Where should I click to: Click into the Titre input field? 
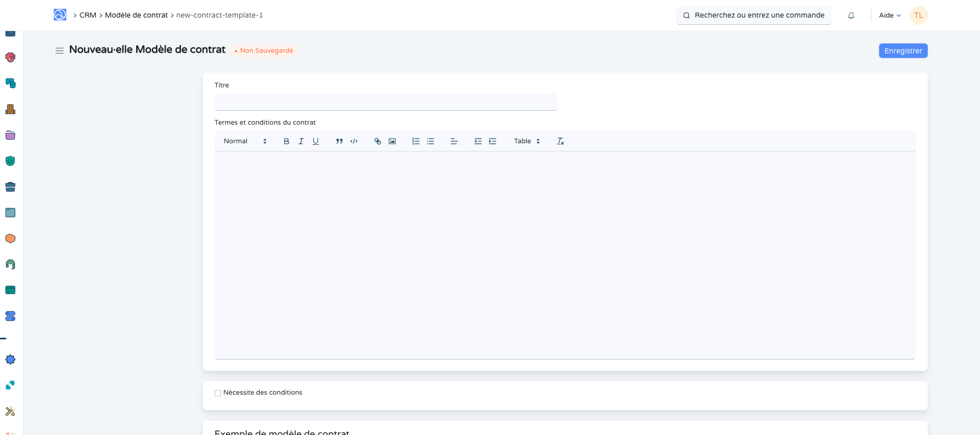pyautogui.click(x=385, y=102)
